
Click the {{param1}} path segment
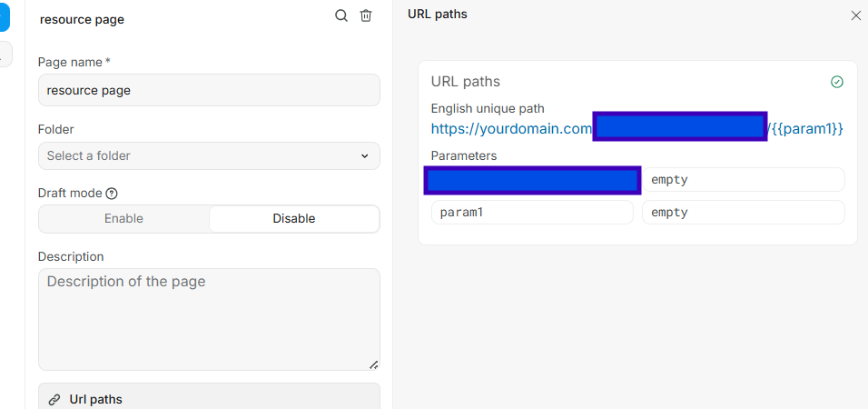pos(807,129)
